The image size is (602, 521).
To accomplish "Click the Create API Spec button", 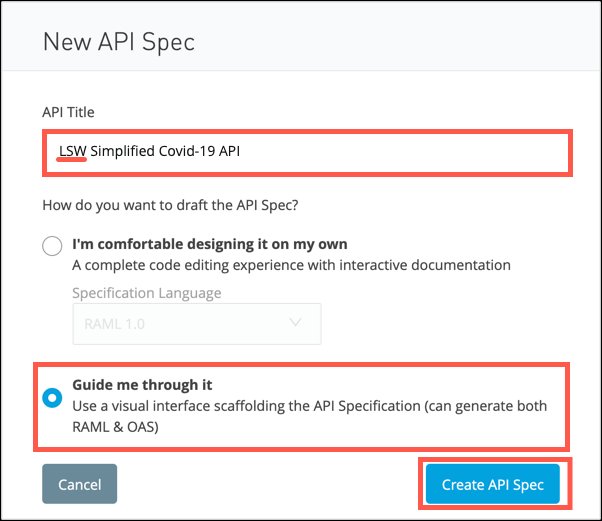I will coord(493,484).
